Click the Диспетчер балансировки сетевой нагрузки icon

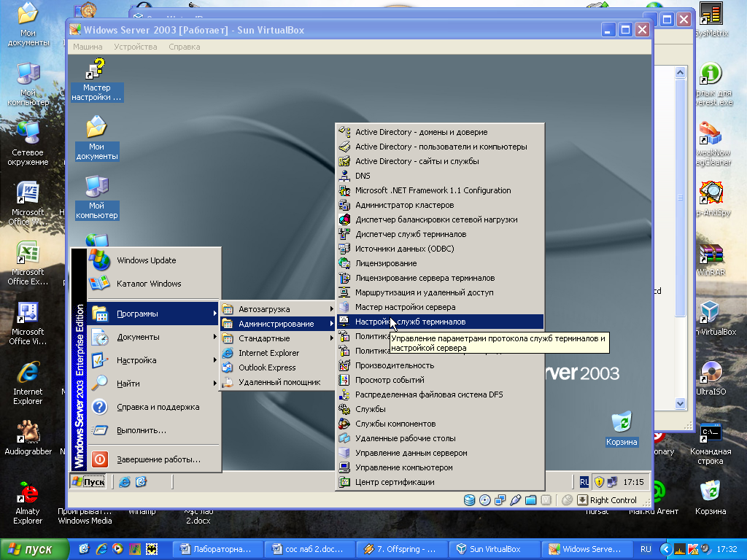point(344,219)
